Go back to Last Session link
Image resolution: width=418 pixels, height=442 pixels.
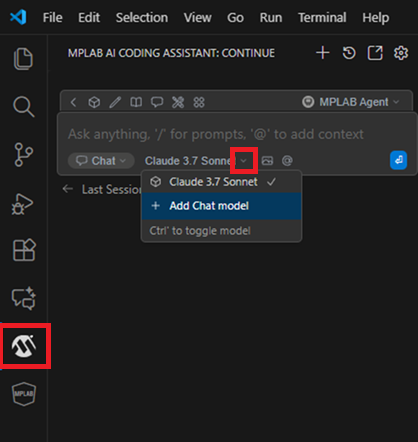(x=102, y=189)
